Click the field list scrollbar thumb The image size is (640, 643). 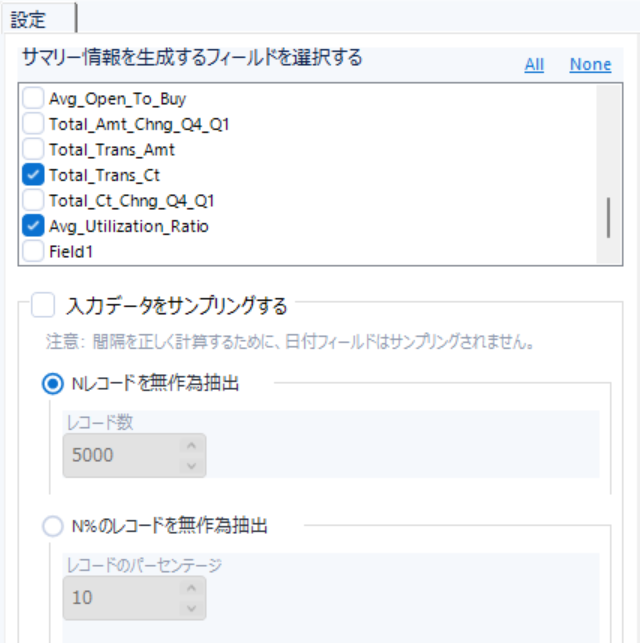point(608,217)
